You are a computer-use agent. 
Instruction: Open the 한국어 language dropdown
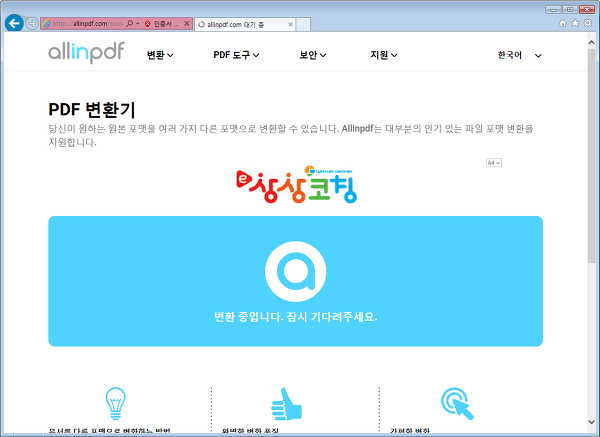(x=519, y=55)
